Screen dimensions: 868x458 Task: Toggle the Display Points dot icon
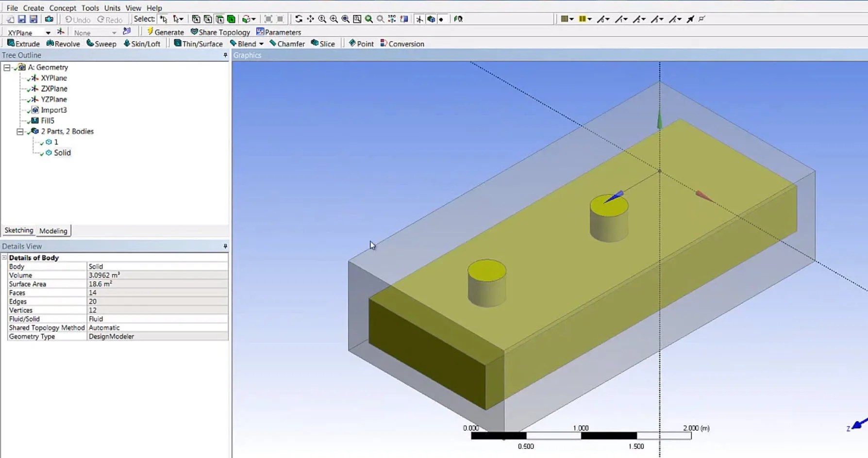coord(441,19)
